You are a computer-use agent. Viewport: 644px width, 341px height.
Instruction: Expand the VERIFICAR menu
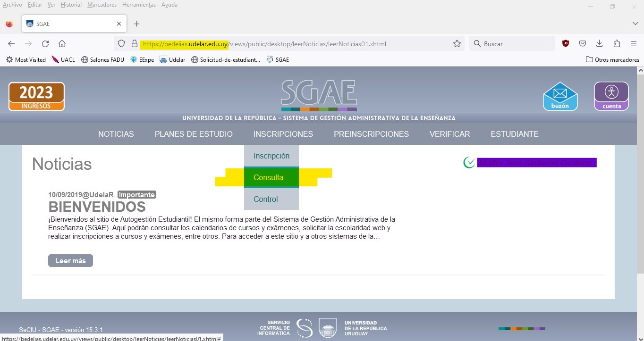[450, 134]
